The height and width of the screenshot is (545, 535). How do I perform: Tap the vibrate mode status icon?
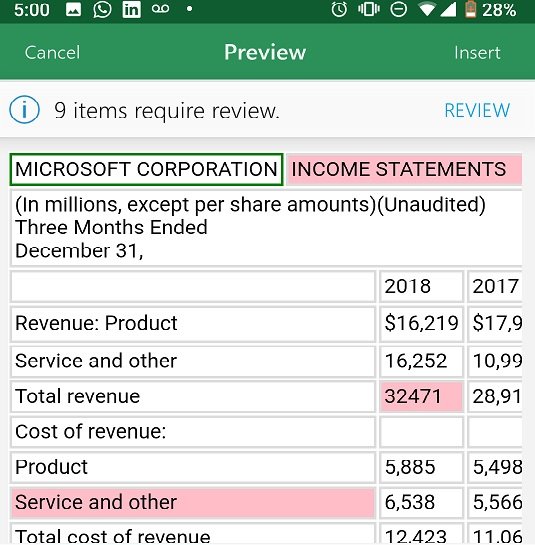pos(368,9)
